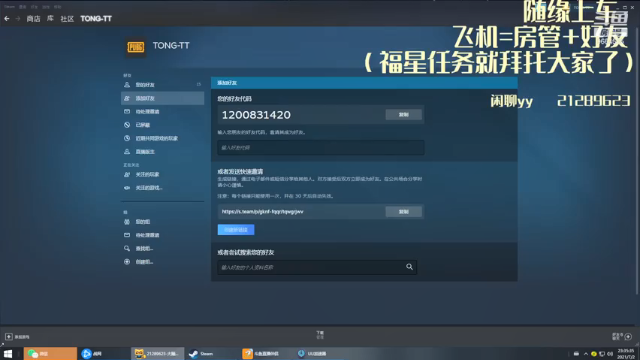Select 添加好友 (Add a Friend) sidebar item
640x360 pixels.
point(162,98)
